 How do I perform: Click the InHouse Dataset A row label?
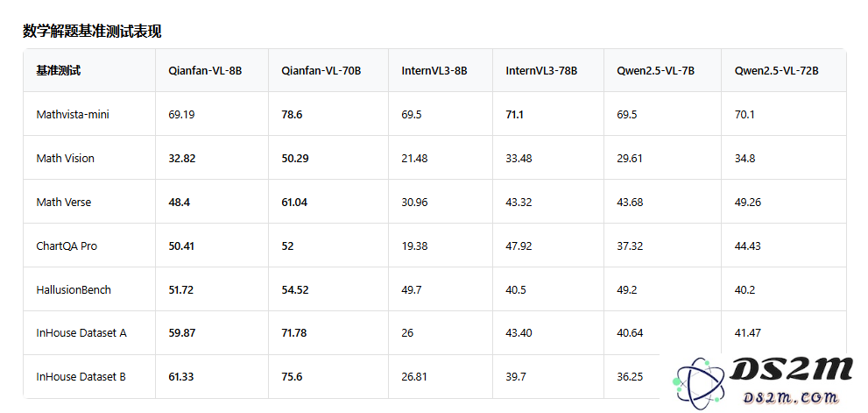coord(81,333)
